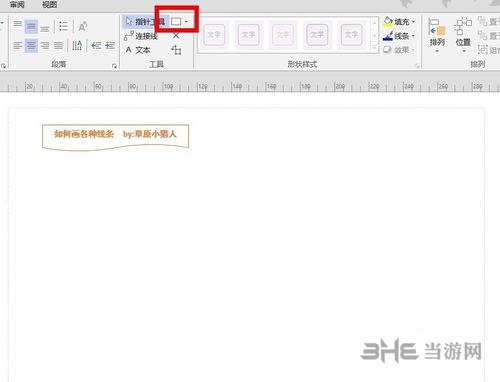Select the 文本 text tool
The height and width of the screenshot is (382, 500).
click(x=138, y=50)
